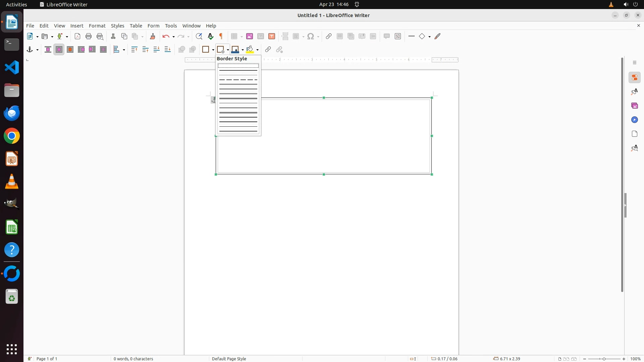Click the Export as PDF icon
The height and width of the screenshot is (362, 644).
point(77,36)
